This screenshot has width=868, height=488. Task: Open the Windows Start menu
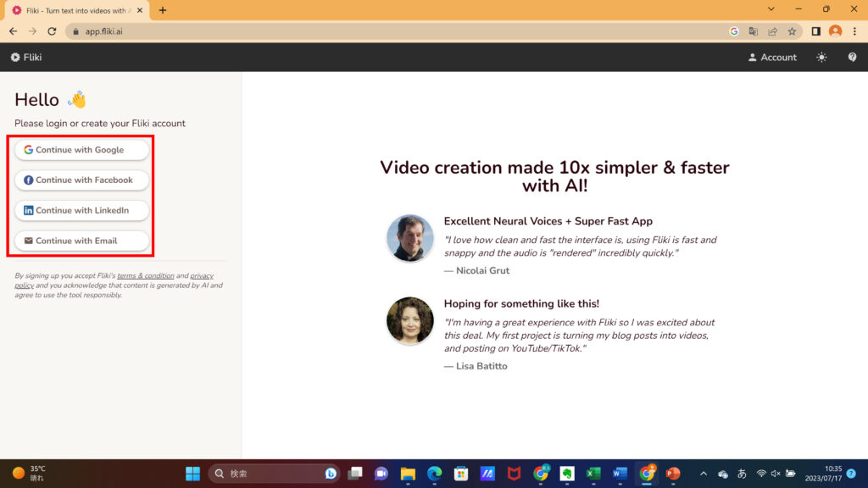(192, 474)
